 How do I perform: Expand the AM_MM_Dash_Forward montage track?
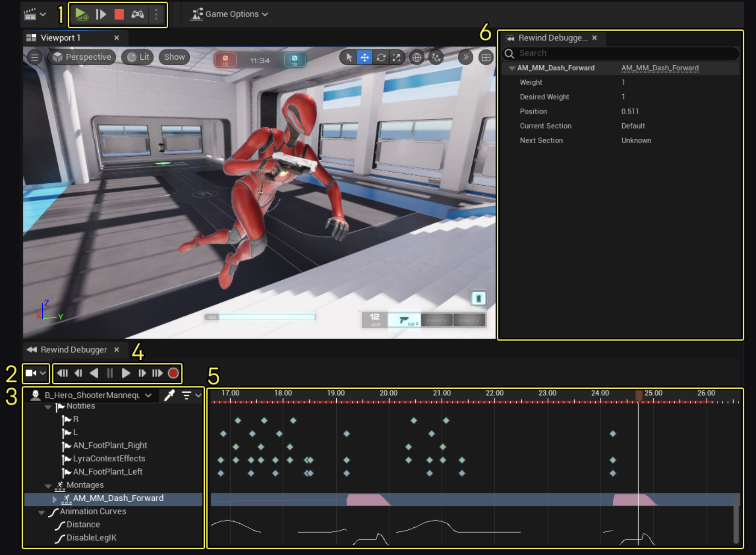55,499
